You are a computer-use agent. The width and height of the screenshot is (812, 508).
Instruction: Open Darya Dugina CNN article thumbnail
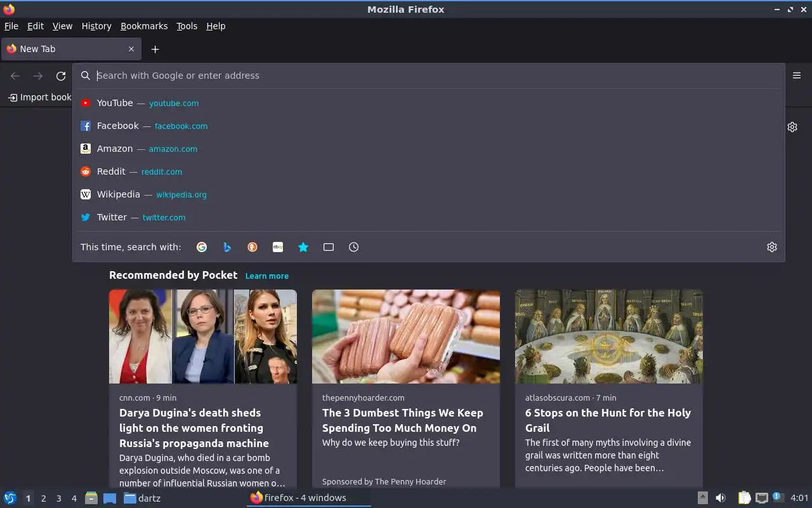[203, 337]
